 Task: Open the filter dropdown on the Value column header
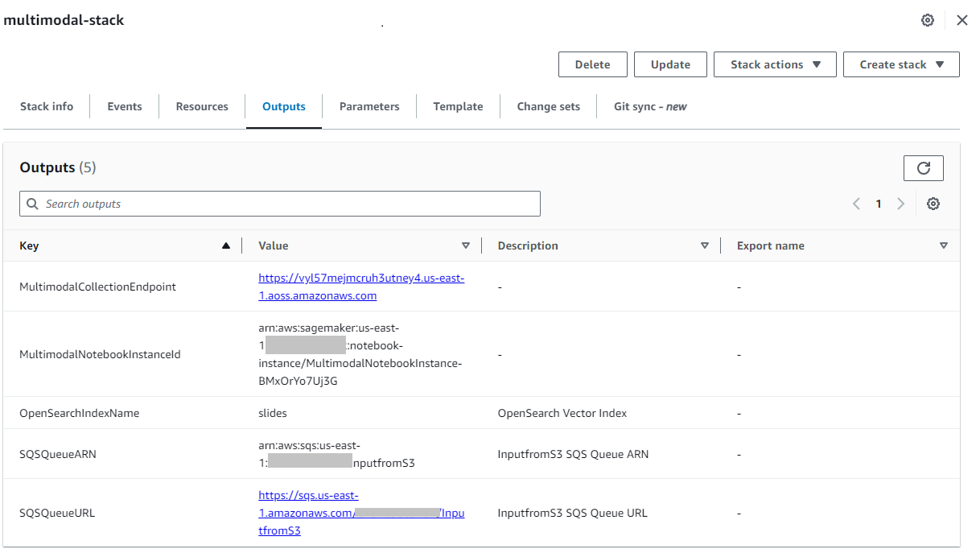(x=466, y=245)
